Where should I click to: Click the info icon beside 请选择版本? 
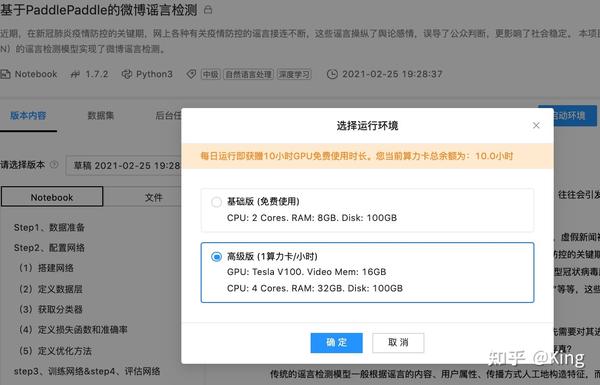54,165
